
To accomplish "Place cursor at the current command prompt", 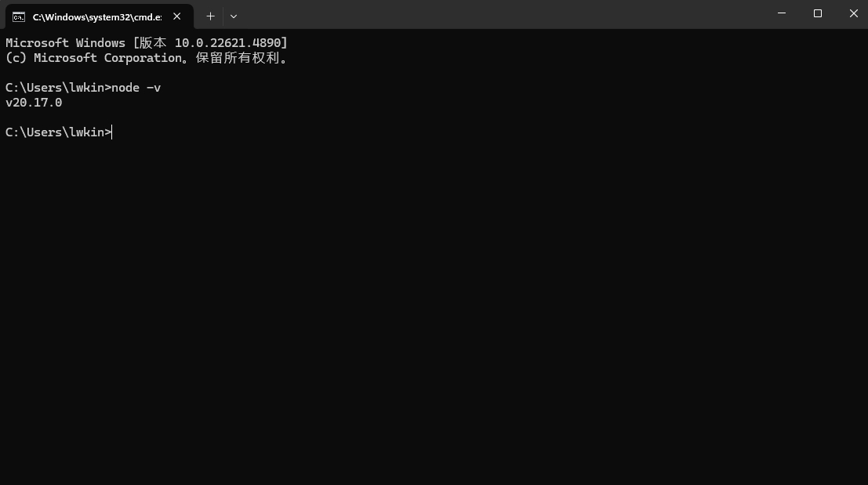I will (x=112, y=132).
